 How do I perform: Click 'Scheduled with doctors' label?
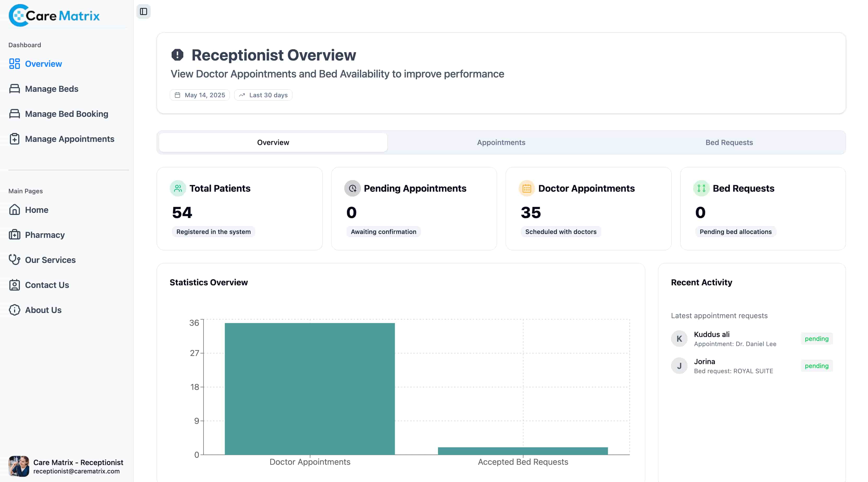pyautogui.click(x=561, y=232)
